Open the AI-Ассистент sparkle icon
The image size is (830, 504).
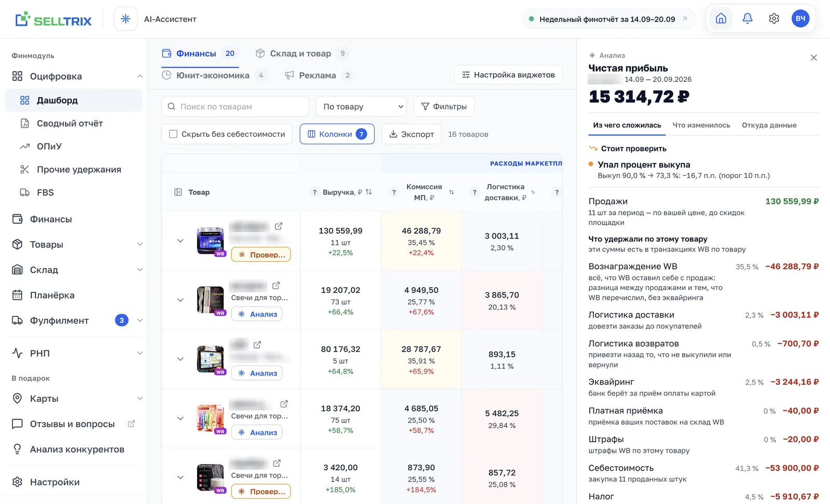126,19
